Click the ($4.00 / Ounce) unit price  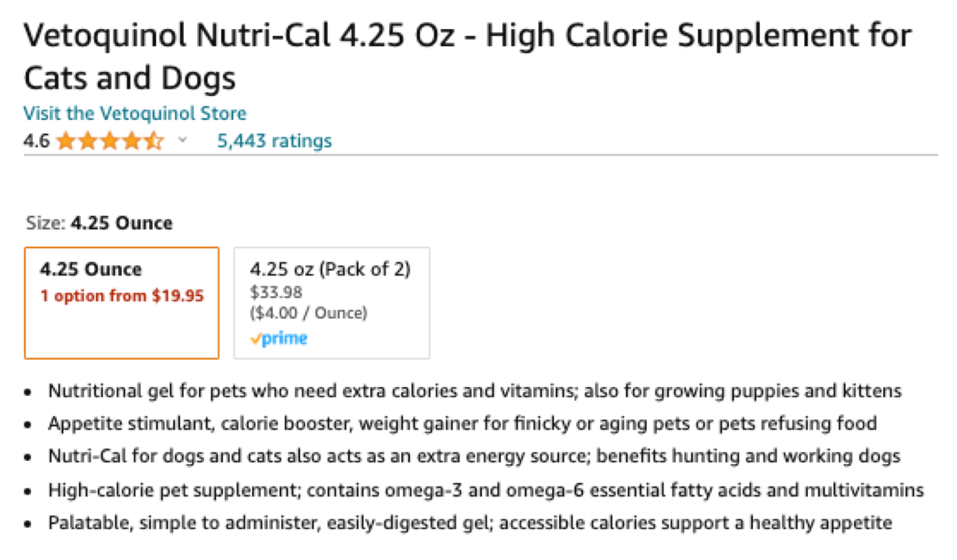[308, 313]
